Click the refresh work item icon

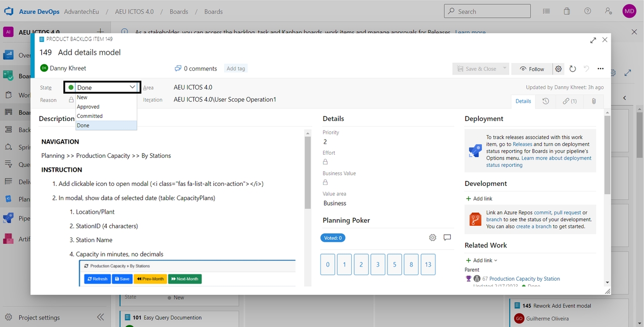click(573, 69)
